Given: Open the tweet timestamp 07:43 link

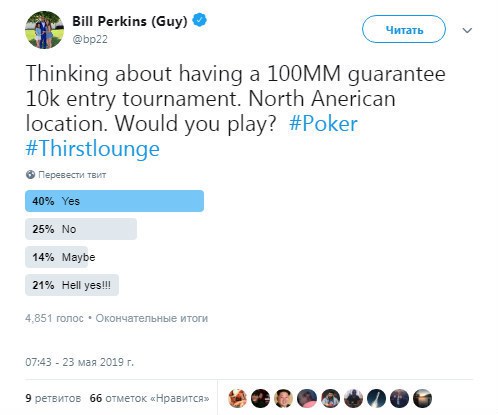Looking at the screenshot, I should pyautogui.click(x=79, y=362).
